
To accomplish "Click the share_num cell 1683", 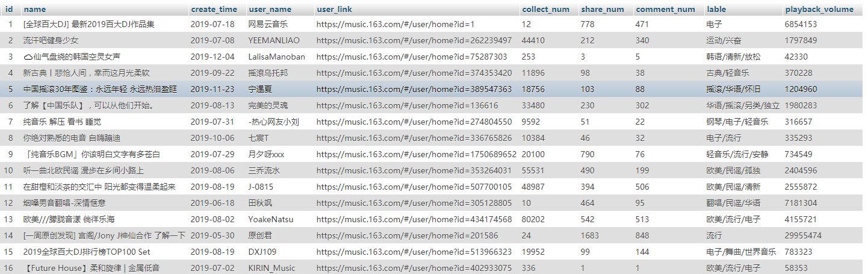I will [590, 235].
